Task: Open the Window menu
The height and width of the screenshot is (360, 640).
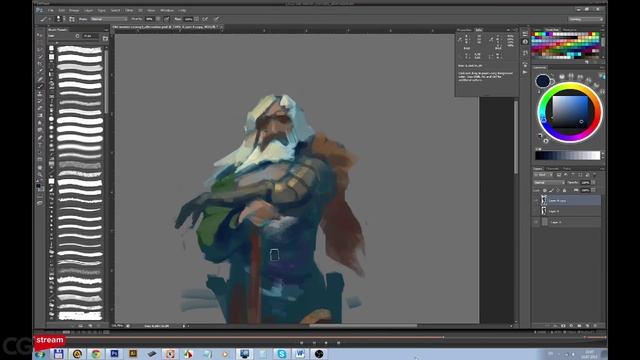Action: pyautogui.click(x=167, y=10)
